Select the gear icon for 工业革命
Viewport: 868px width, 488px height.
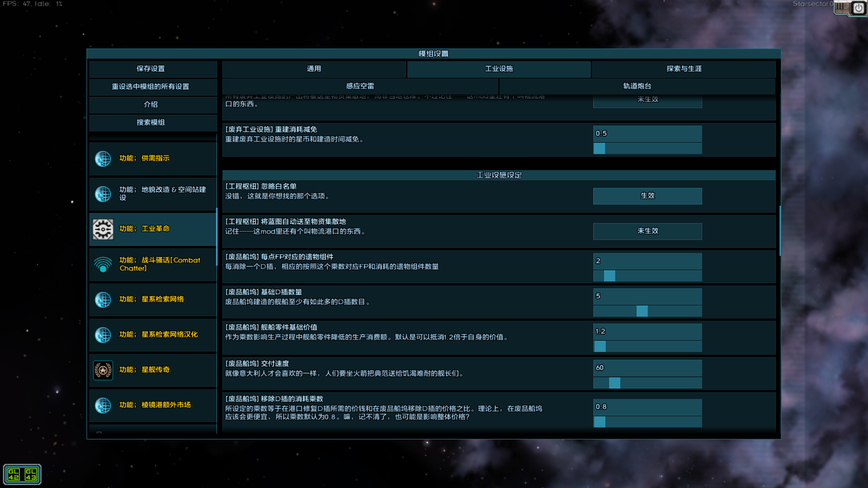tap(103, 229)
